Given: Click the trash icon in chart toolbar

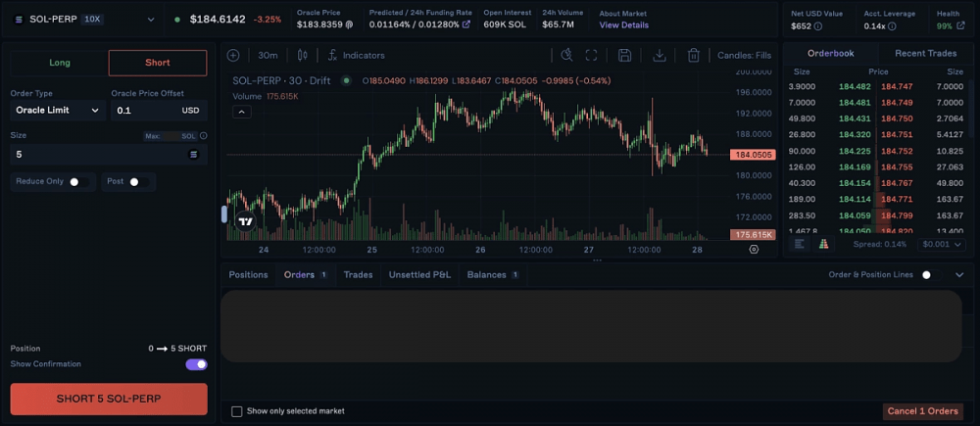Looking at the screenshot, I should (x=693, y=55).
